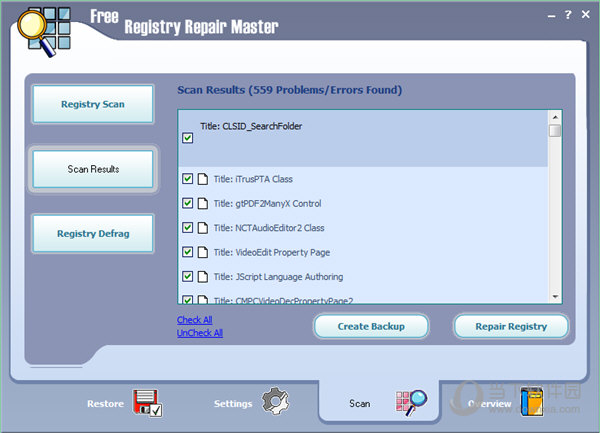Viewport: 600px width, 433px height.
Task: Select the Title: gtPDF2ManyX Control row text
Action: click(x=267, y=203)
